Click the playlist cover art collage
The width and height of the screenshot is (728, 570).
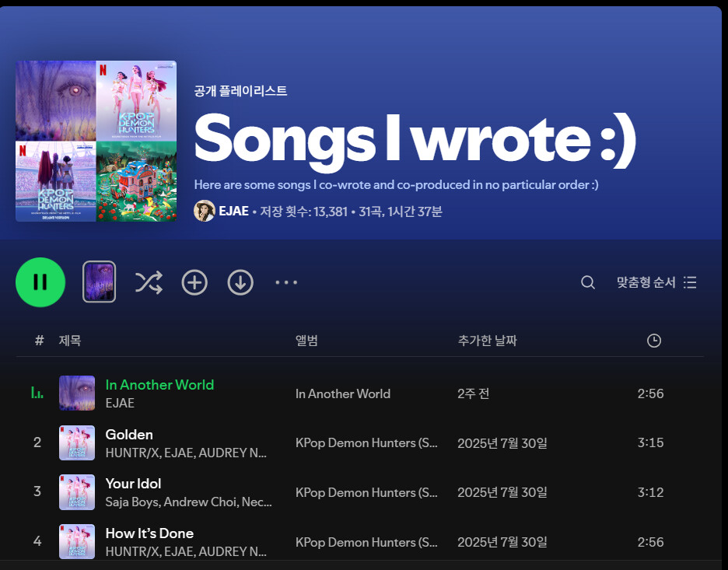(96, 141)
